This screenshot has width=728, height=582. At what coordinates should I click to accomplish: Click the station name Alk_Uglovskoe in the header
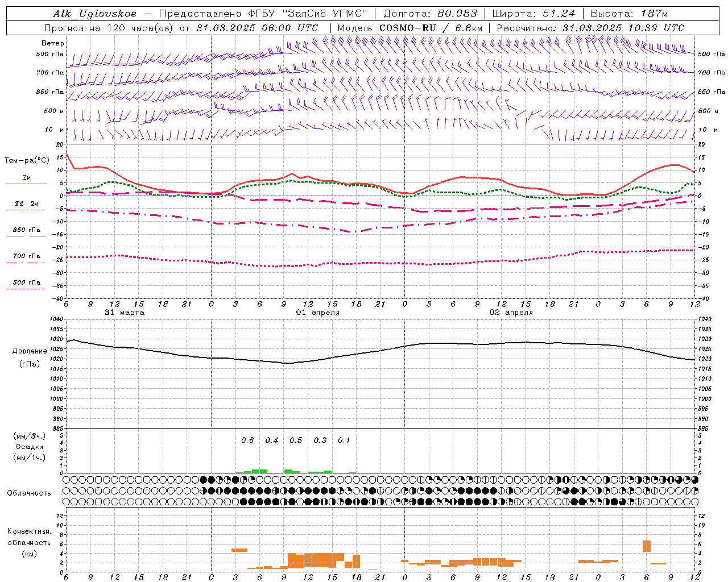pos(94,14)
